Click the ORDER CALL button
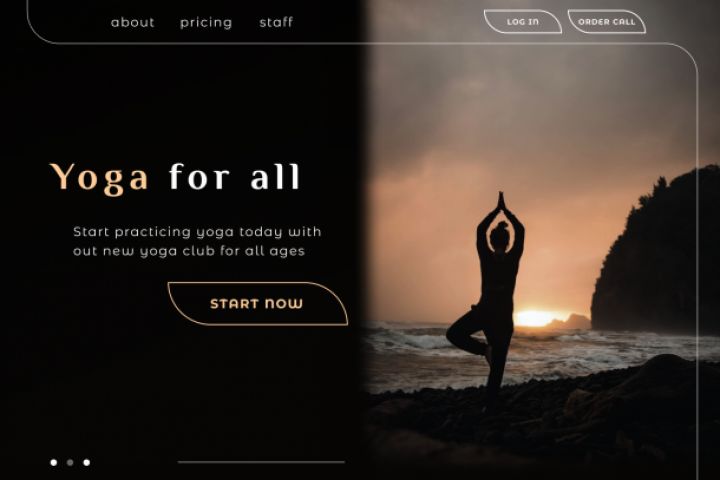This screenshot has height=480, width=720. (607, 22)
